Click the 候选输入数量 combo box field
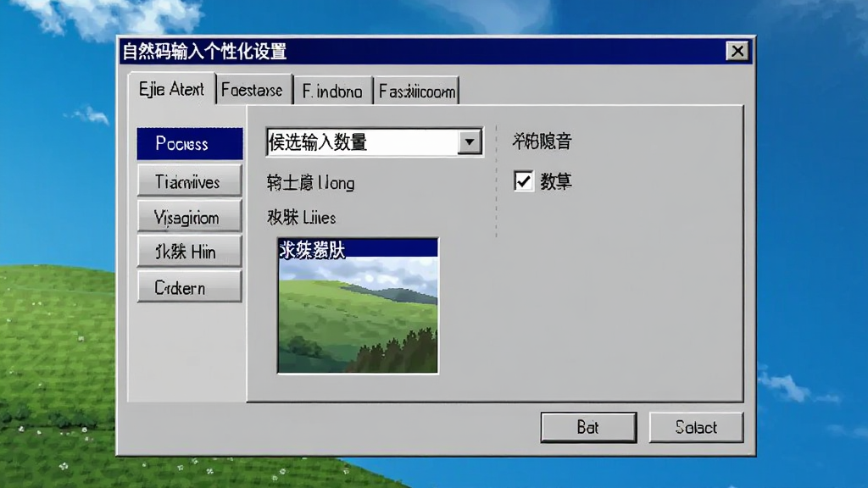 click(374, 142)
